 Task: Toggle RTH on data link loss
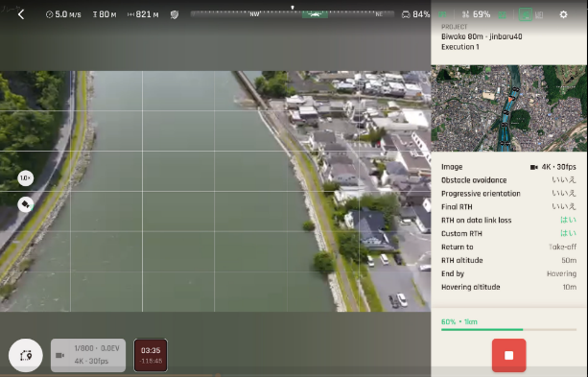tap(509, 221)
